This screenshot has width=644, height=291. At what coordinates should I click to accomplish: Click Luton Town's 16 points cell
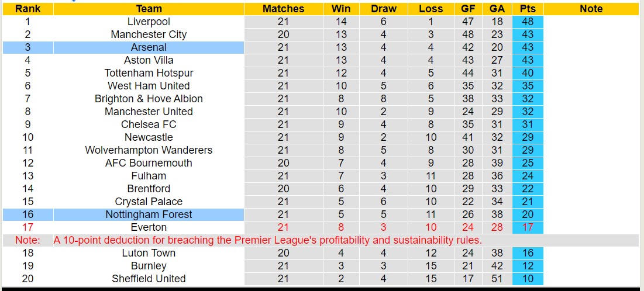click(527, 253)
